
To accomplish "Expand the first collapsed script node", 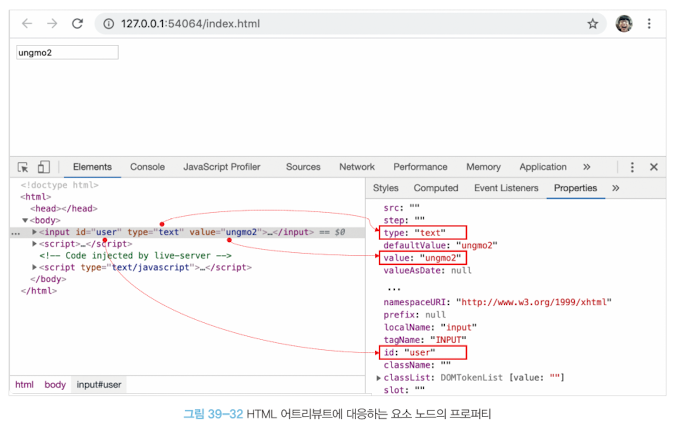I will tap(35, 243).
